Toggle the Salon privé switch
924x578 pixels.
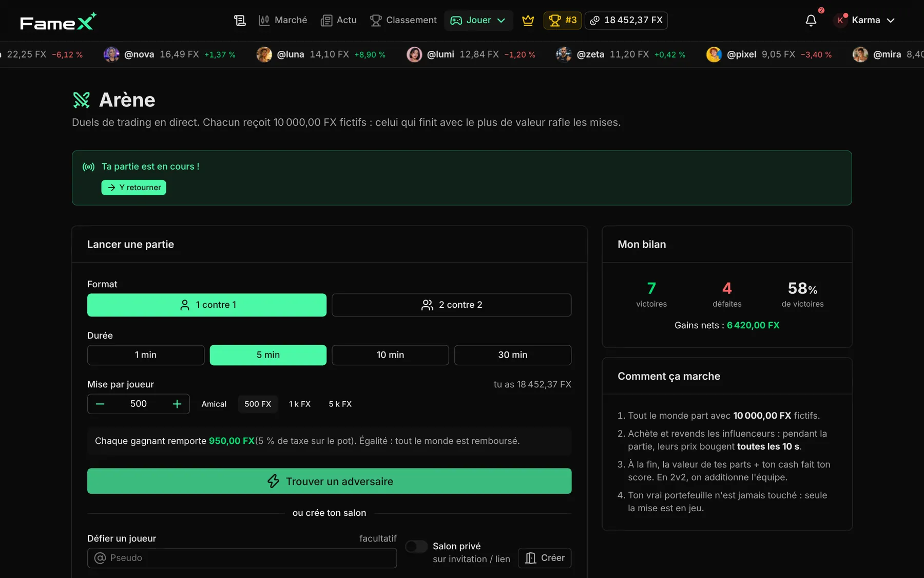[416, 547]
